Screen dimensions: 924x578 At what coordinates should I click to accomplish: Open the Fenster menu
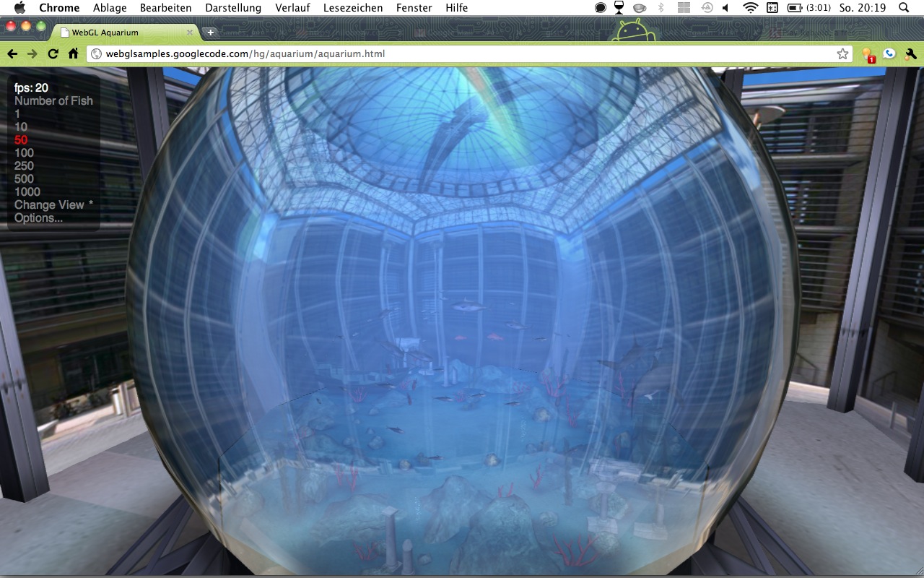[414, 8]
